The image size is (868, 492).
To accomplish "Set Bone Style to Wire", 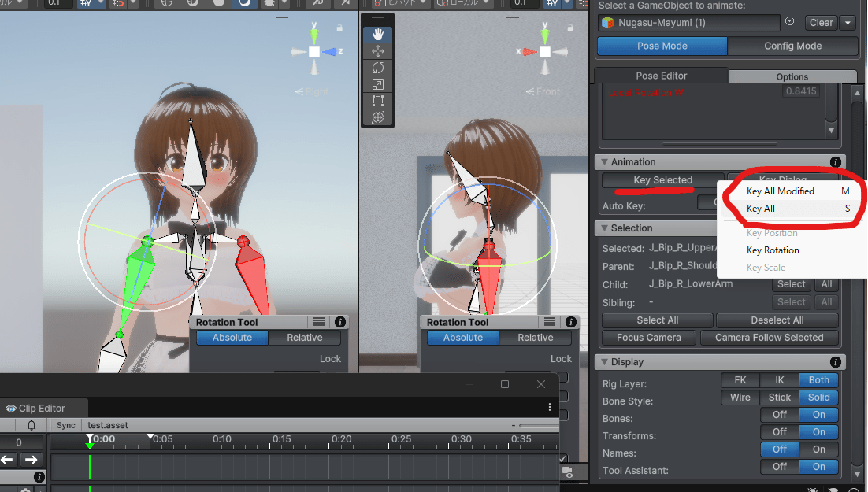I will [740, 398].
